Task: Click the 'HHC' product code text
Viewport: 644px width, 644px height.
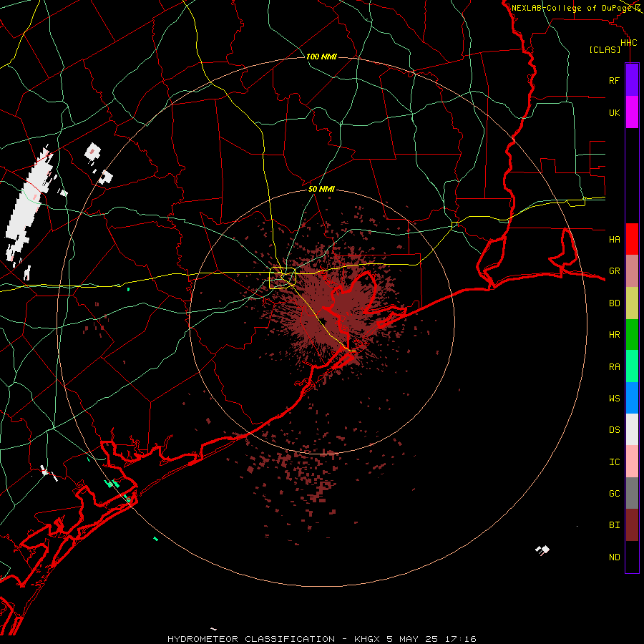Action: 628,43
